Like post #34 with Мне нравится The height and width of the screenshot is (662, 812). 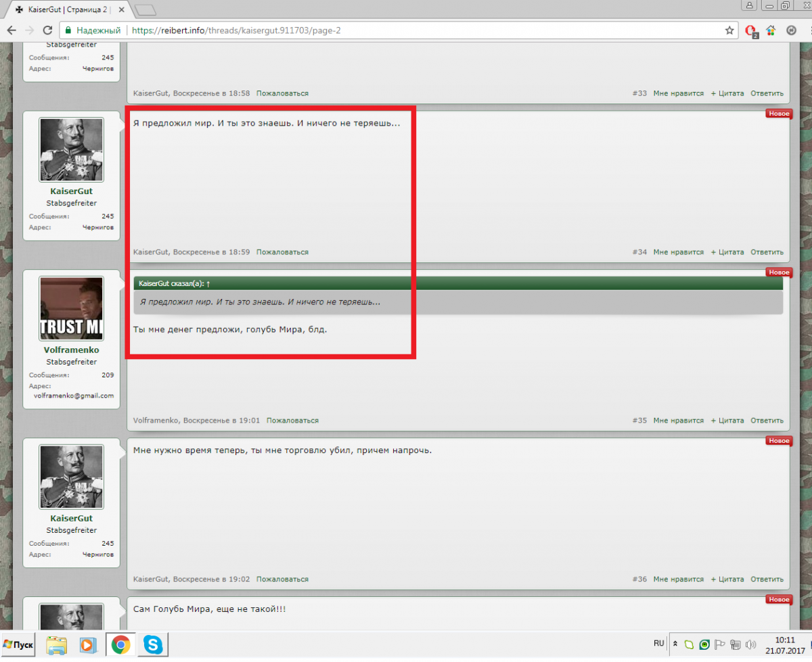(x=678, y=252)
